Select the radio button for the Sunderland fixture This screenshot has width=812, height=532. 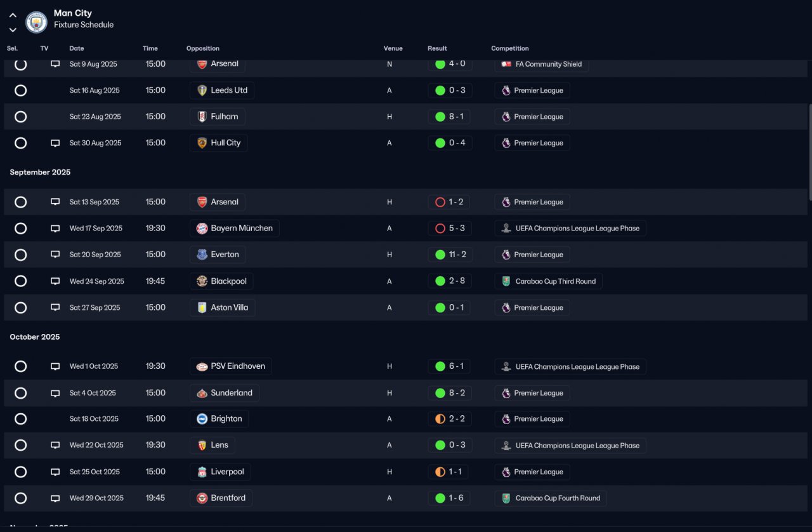tap(20, 393)
